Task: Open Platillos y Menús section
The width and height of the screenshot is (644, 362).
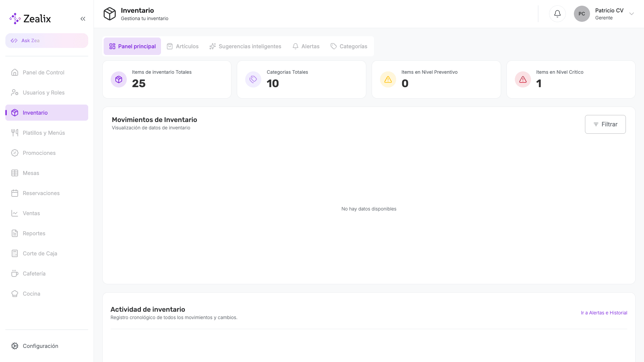Action: 47,133
